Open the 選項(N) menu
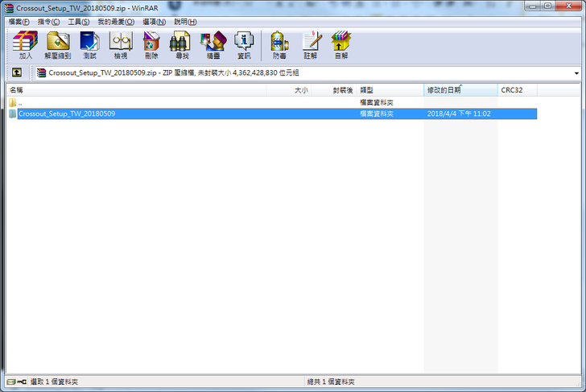Screen dimensions: 586x392 155,22
